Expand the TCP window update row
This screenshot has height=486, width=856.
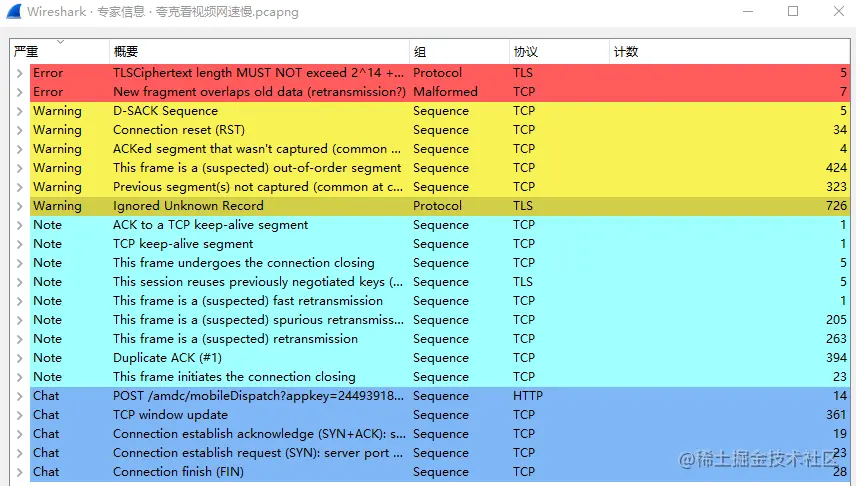(20, 415)
